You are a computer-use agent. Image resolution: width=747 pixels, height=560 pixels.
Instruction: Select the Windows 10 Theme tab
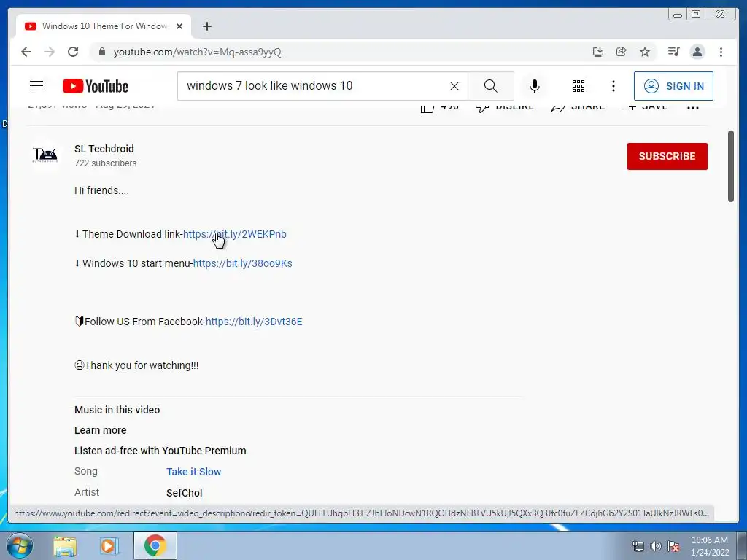[x=104, y=26]
